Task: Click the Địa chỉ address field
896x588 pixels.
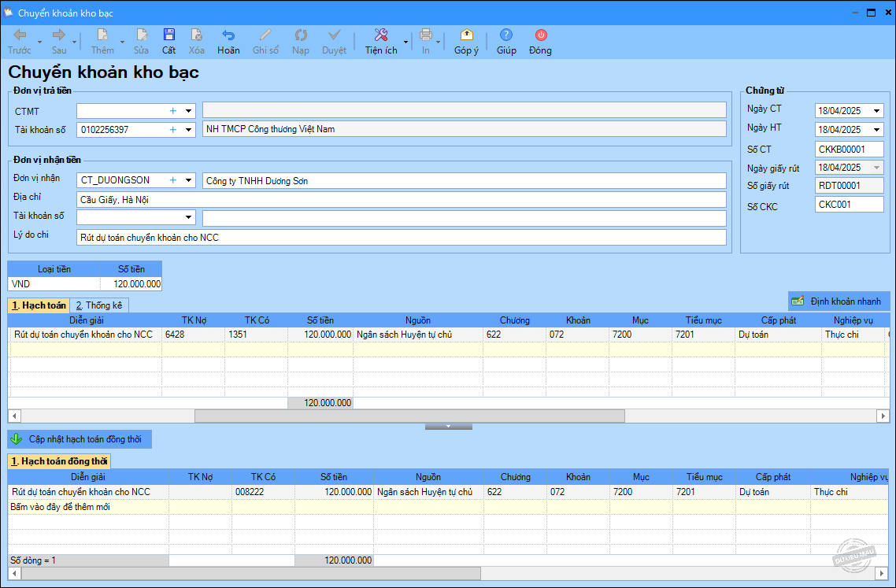Action: coord(401,199)
